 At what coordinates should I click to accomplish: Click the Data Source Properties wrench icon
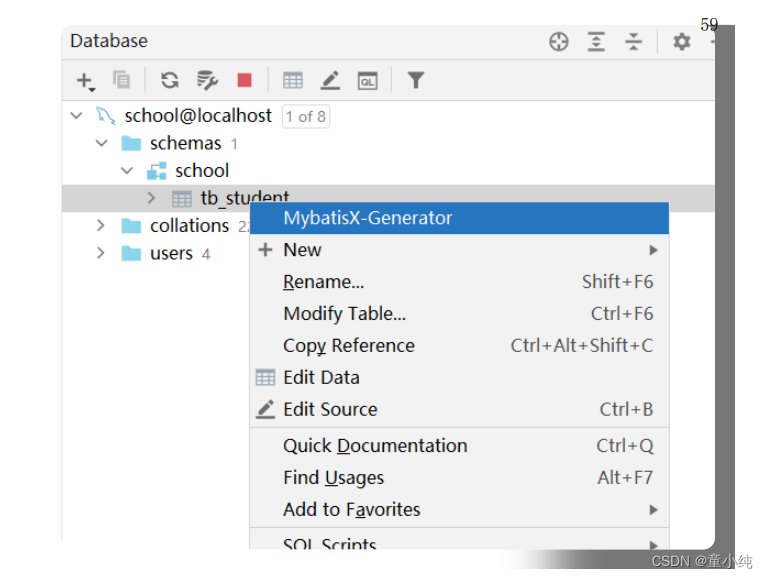(207, 80)
